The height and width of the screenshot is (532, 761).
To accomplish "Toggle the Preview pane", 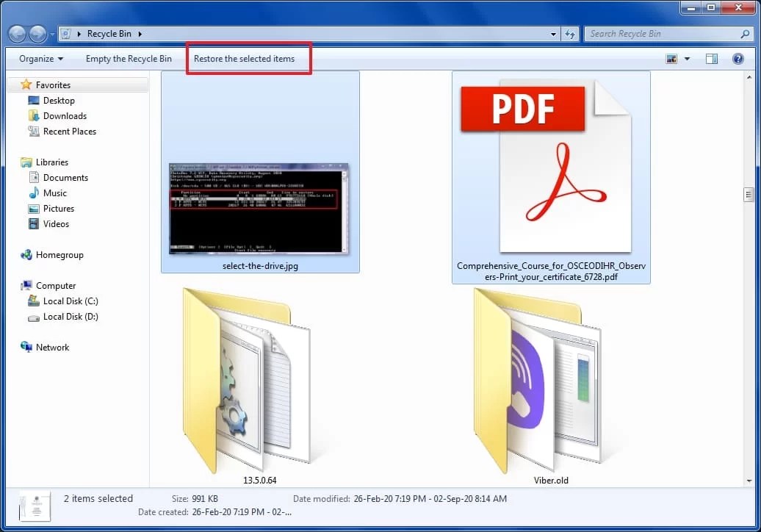I will click(x=711, y=58).
